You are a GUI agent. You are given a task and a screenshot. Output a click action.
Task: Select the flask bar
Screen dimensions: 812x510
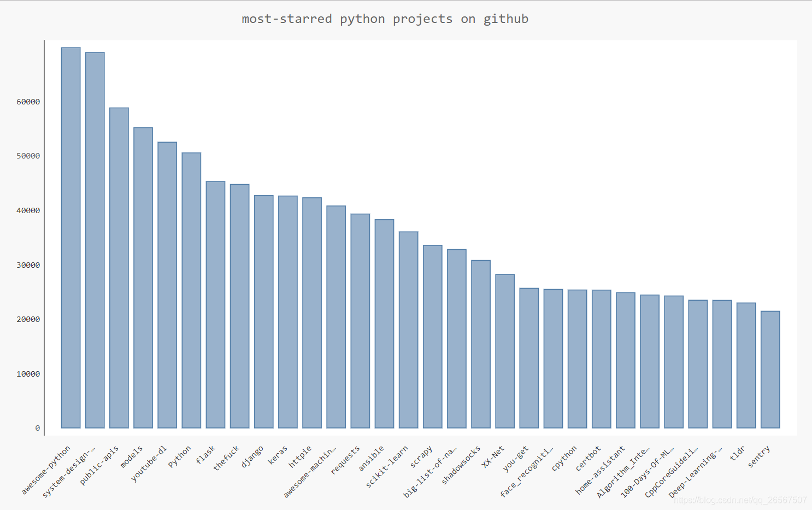click(215, 304)
